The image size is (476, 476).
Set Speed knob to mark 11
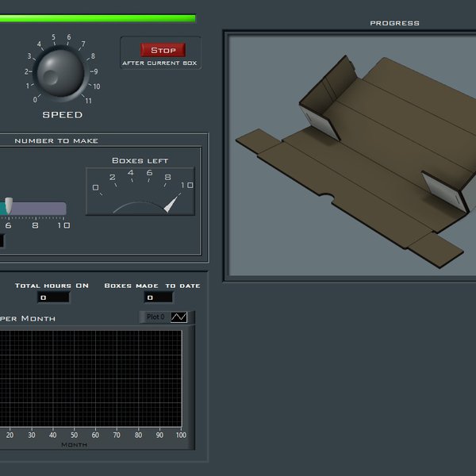[x=87, y=101]
